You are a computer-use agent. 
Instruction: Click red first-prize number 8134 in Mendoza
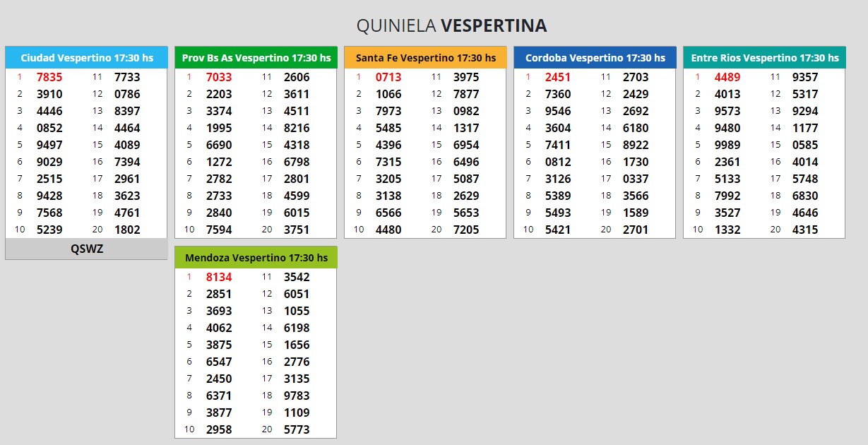coord(219,277)
